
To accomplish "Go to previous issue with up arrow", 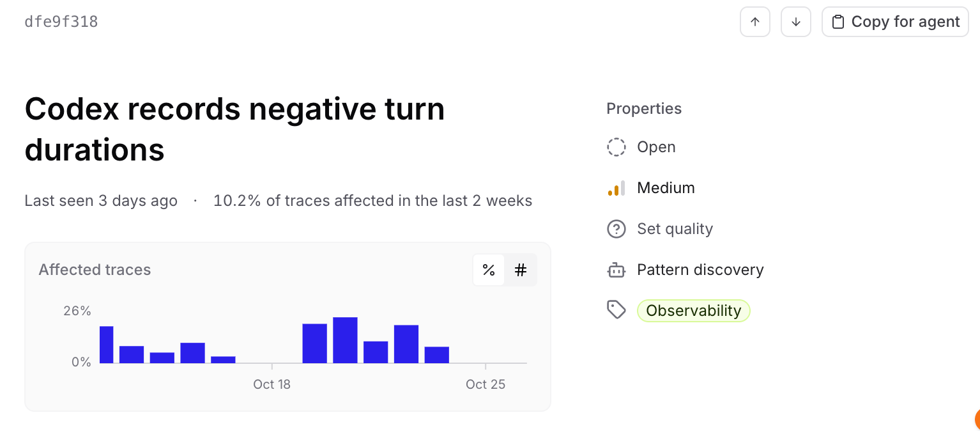I will point(755,22).
